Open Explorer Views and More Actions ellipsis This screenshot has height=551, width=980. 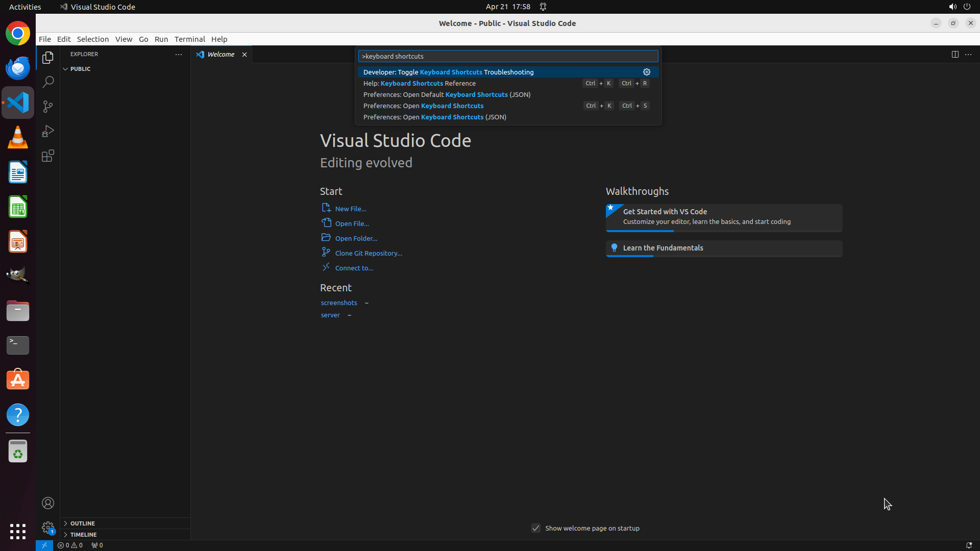178,54
